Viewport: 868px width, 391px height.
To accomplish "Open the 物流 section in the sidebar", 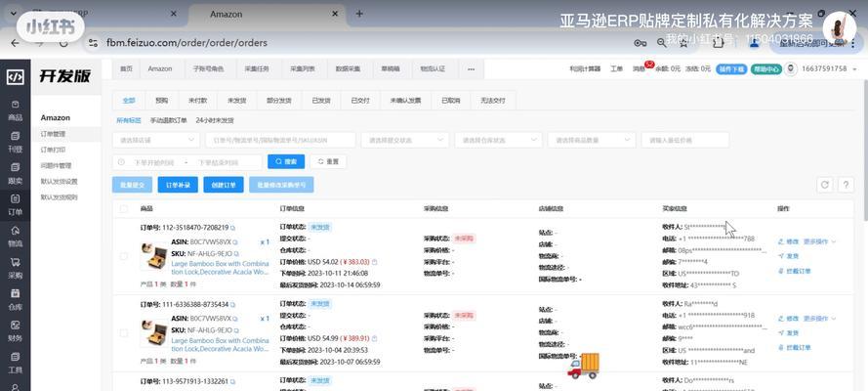I will (15, 237).
